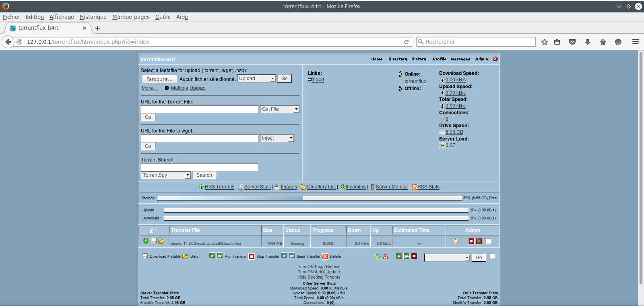The image size is (644, 306).
Task: Open data folder icon in ubuntu torrent row
Action: pyautogui.click(x=161, y=241)
